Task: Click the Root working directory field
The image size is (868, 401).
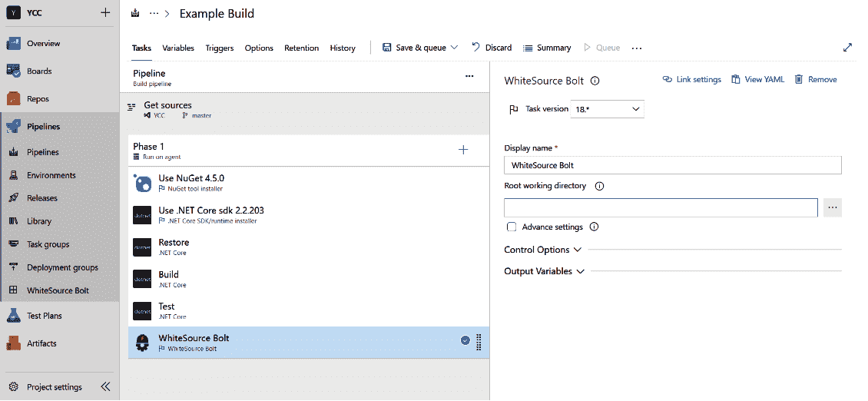Action: click(x=661, y=207)
